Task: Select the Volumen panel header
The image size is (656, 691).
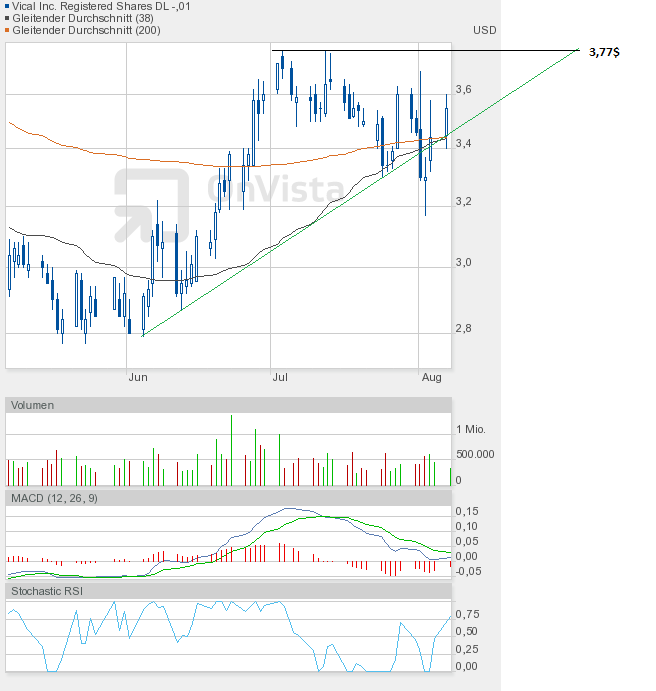Action: 32,405
